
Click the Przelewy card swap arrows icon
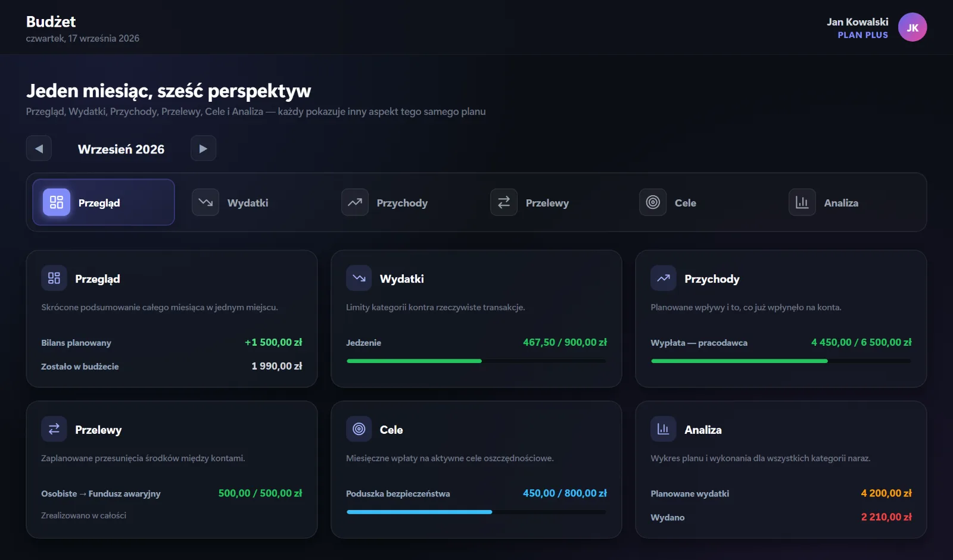click(x=54, y=429)
